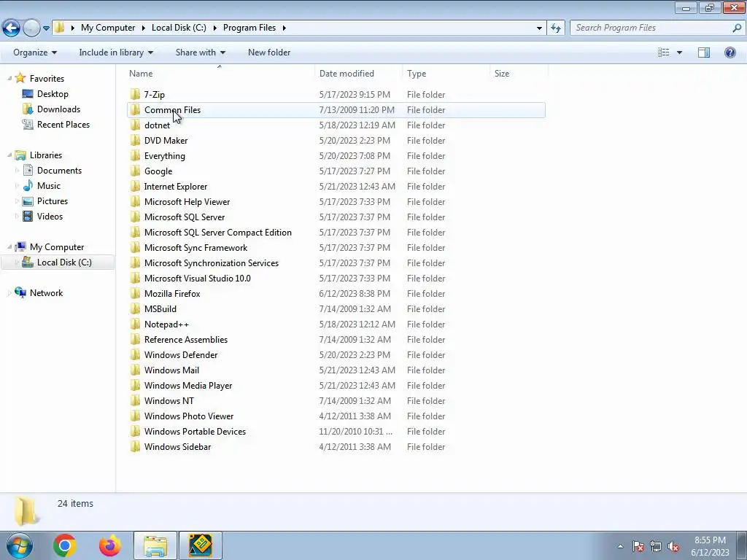Collapse the Libraries section
This screenshot has width=747, height=560.
click(9, 155)
